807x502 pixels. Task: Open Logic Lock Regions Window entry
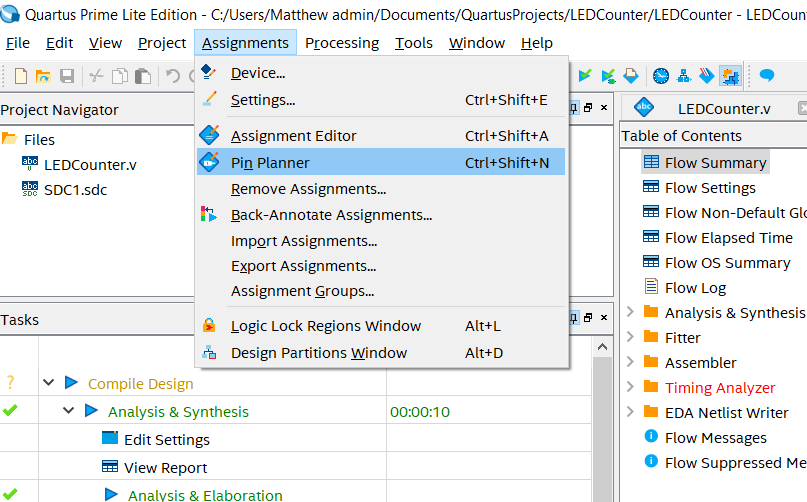pos(381,326)
